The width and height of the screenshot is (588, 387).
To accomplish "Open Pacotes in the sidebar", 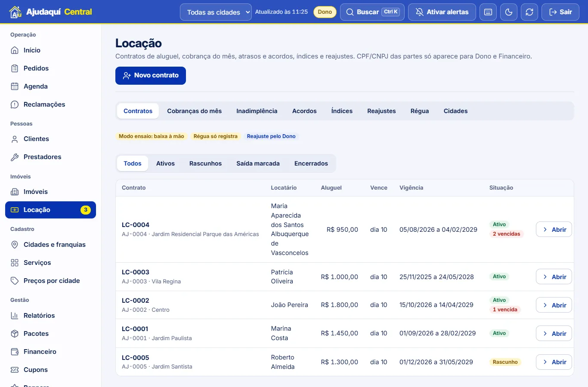I will click(x=51, y=334).
